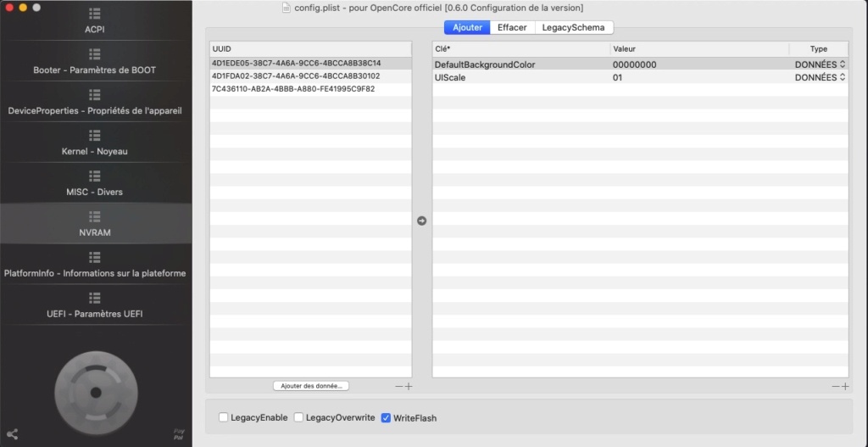
Task: Select UUID 4D1EDE05-38C7-4A6A-9CC6-4BCCA8B38C14
Action: [310, 63]
